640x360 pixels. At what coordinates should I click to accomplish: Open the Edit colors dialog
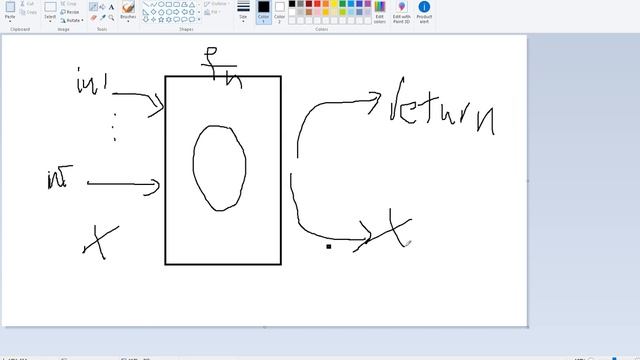[x=380, y=12]
